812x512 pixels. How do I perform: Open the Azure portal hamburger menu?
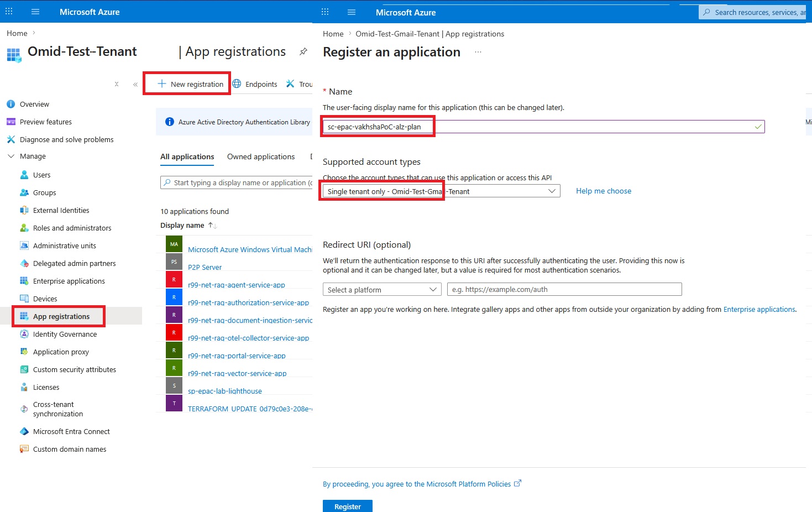click(35, 12)
